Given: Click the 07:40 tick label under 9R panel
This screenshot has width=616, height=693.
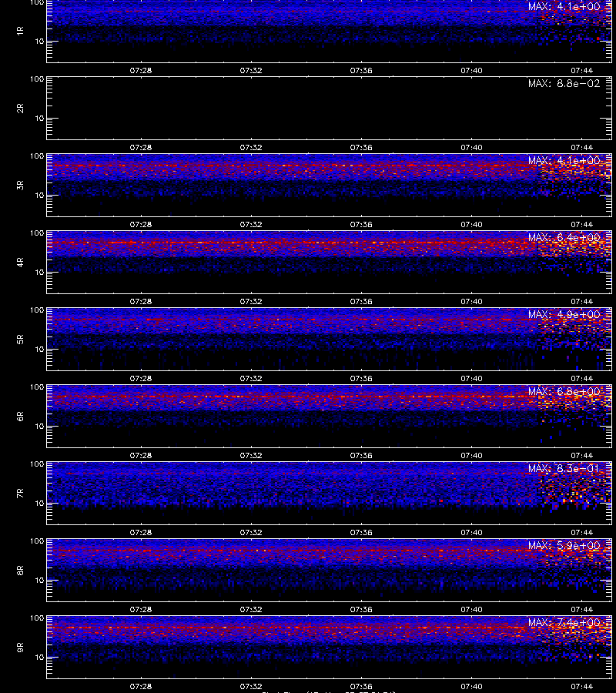Looking at the screenshot, I should 471,686.
